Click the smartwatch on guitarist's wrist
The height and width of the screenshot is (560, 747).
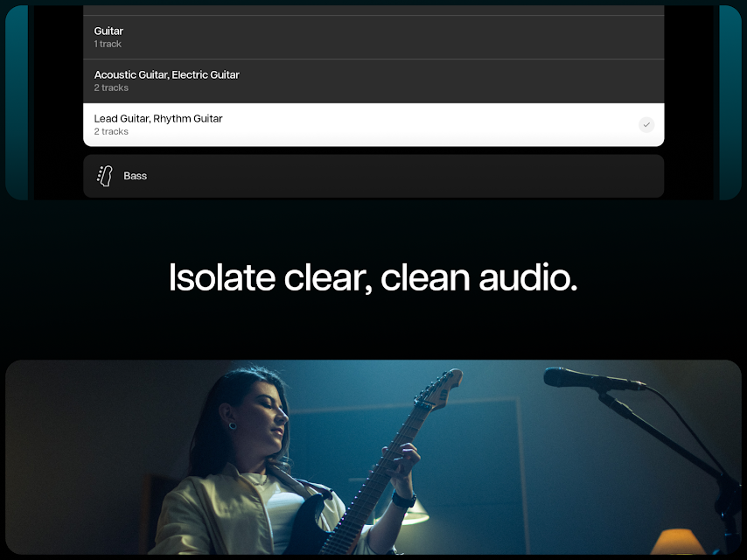(402, 500)
